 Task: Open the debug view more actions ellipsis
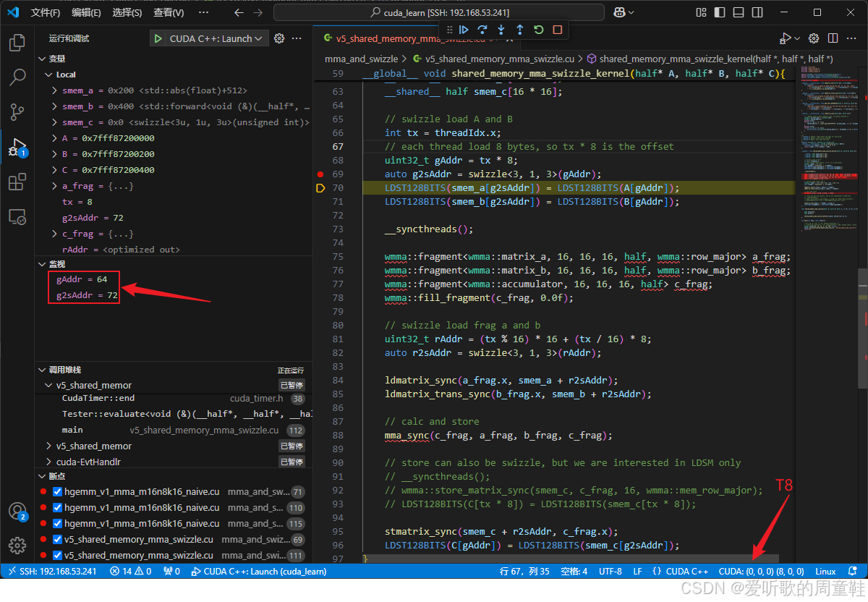(x=298, y=39)
